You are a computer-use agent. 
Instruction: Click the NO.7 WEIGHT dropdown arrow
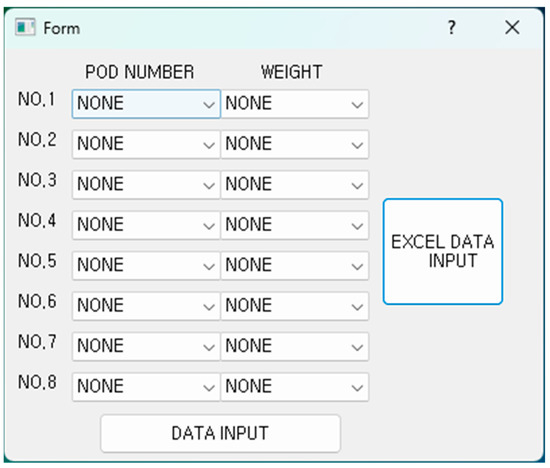[357, 347]
